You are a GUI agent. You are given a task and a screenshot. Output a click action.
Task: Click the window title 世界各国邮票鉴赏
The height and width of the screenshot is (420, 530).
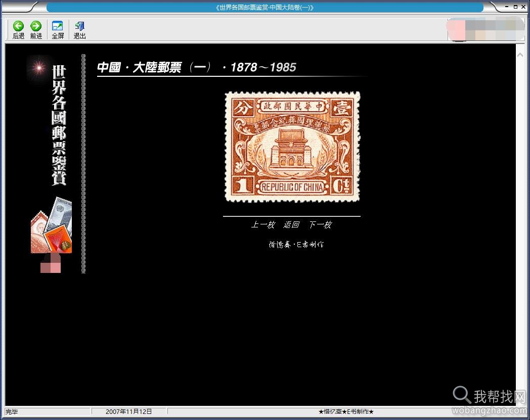click(x=264, y=8)
